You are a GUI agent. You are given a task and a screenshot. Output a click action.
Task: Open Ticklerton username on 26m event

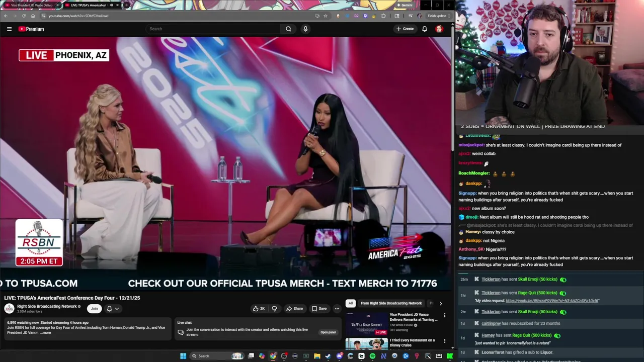click(491, 280)
